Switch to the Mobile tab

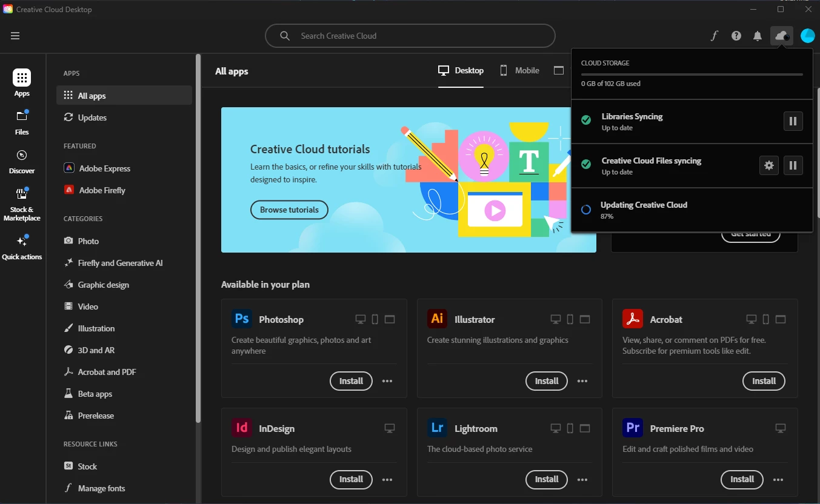[519, 71]
